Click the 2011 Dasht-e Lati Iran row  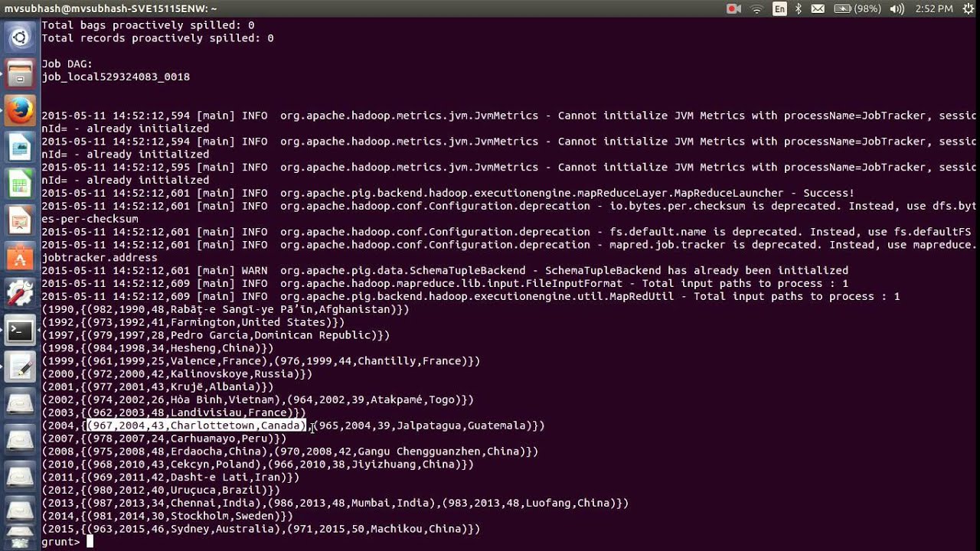click(x=171, y=477)
